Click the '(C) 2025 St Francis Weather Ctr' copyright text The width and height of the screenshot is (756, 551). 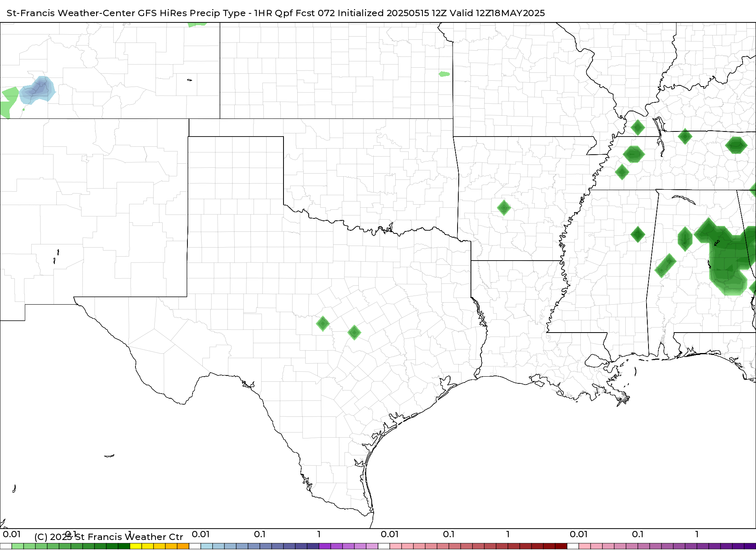(109, 537)
